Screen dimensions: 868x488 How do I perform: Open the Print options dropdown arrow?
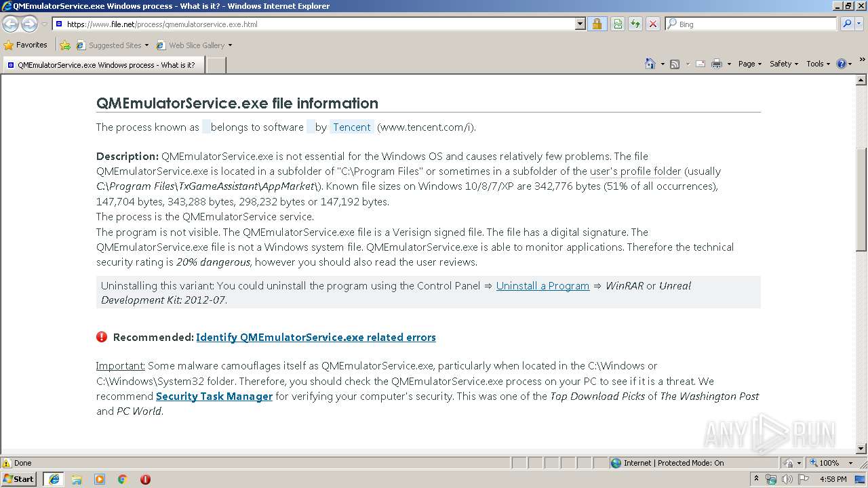pyautogui.click(x=729, y=64)
